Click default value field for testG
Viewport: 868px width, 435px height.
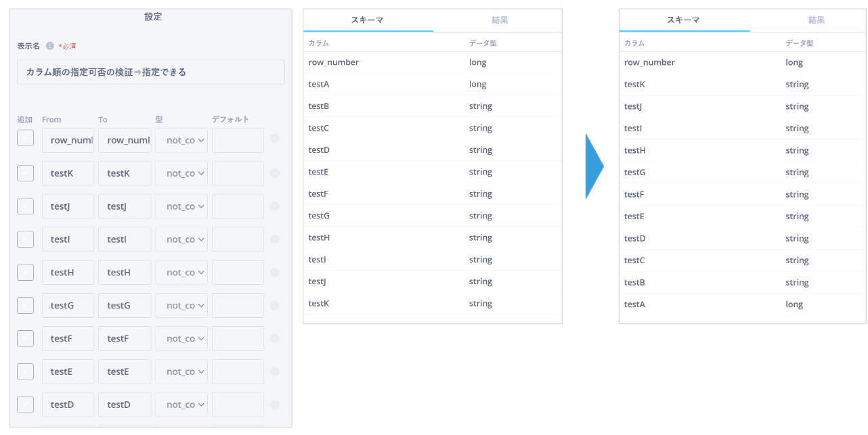238,306
